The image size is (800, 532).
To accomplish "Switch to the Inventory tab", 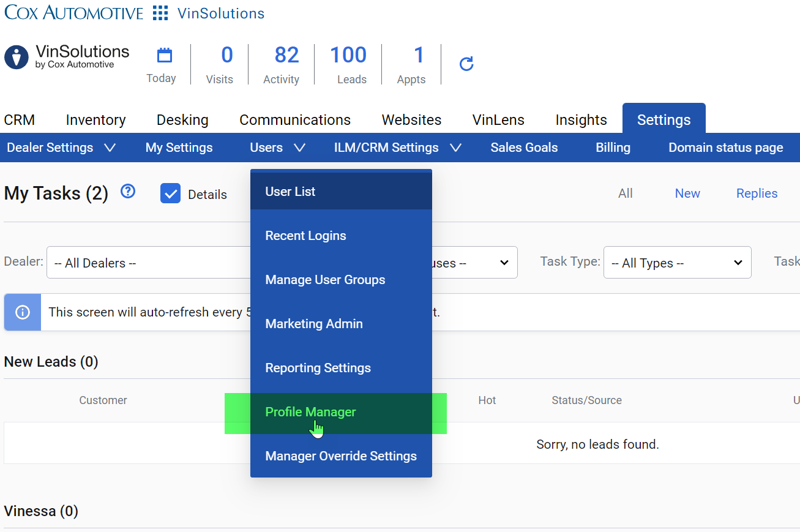I will point(96,120).
